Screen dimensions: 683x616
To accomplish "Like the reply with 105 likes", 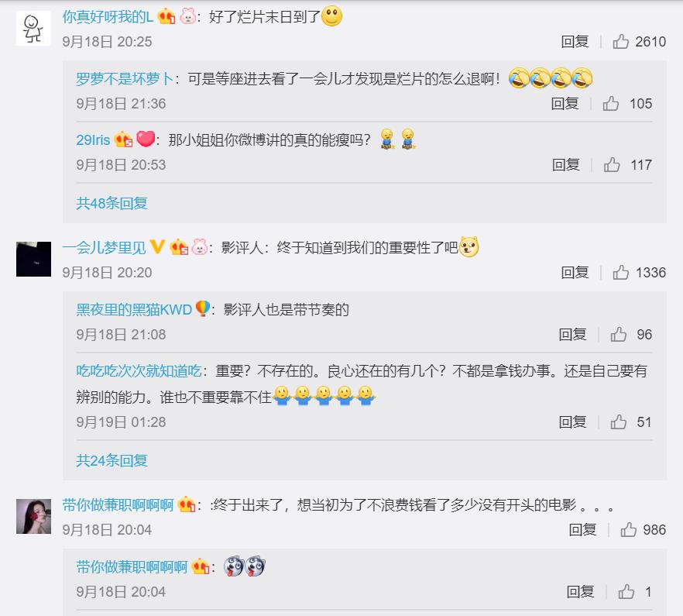I will (611, 103).
